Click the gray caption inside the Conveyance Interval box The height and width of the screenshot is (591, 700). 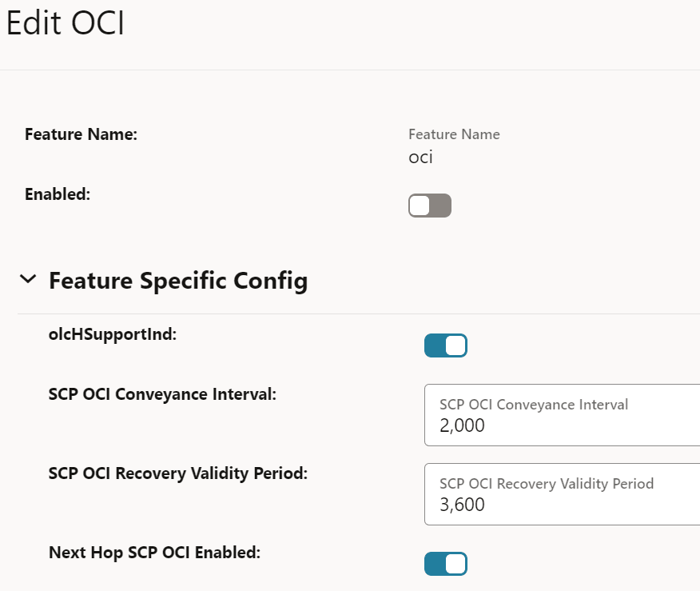pos(534,405)
